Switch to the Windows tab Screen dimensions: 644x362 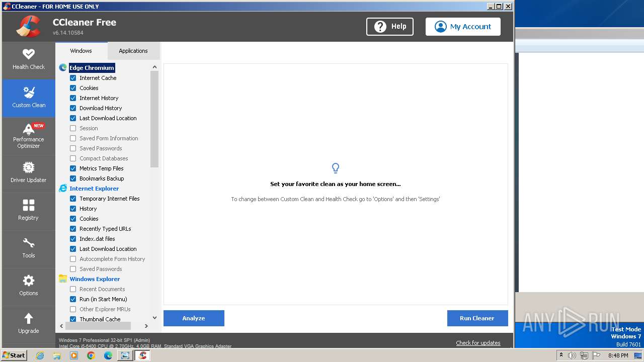click(x=81, y=51)
